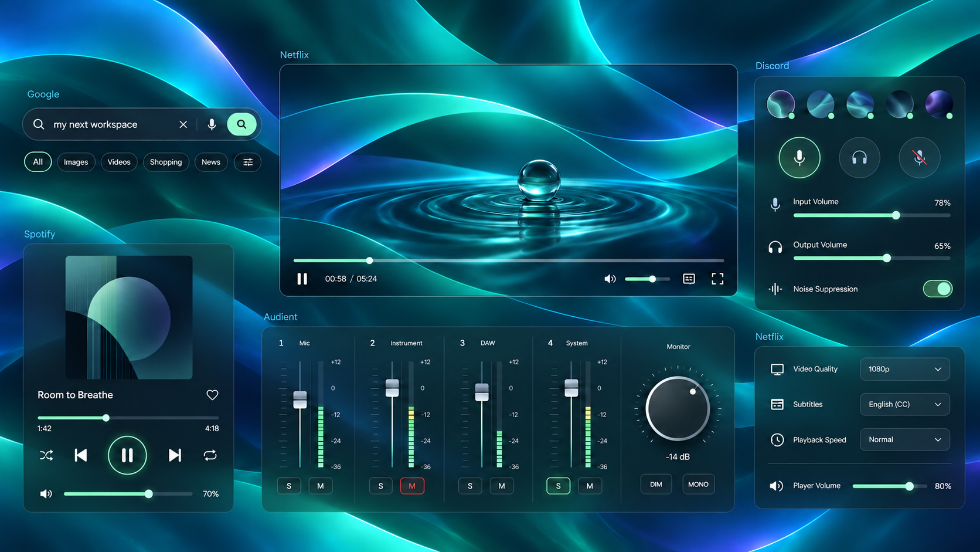
Task: Solo the Mic channel 1
Action: pyautogui.click(x=289, y=486)
